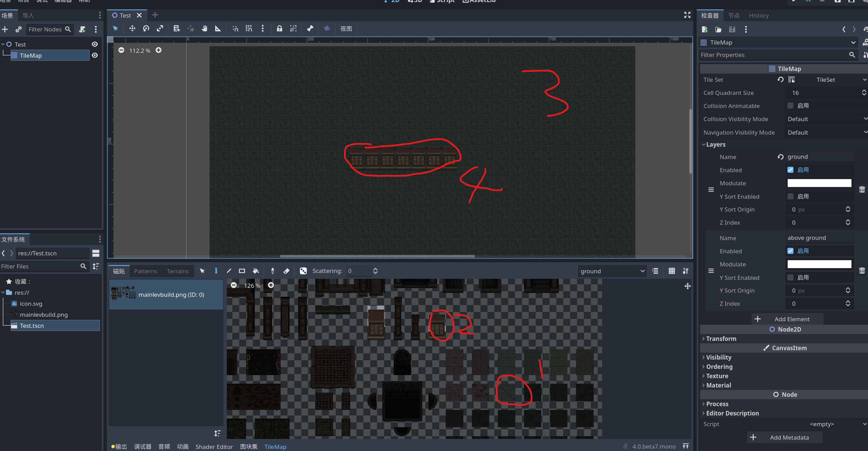868x451 pixels.
Task: Select the Rotate tool
Action: click(x=146, y=29)
